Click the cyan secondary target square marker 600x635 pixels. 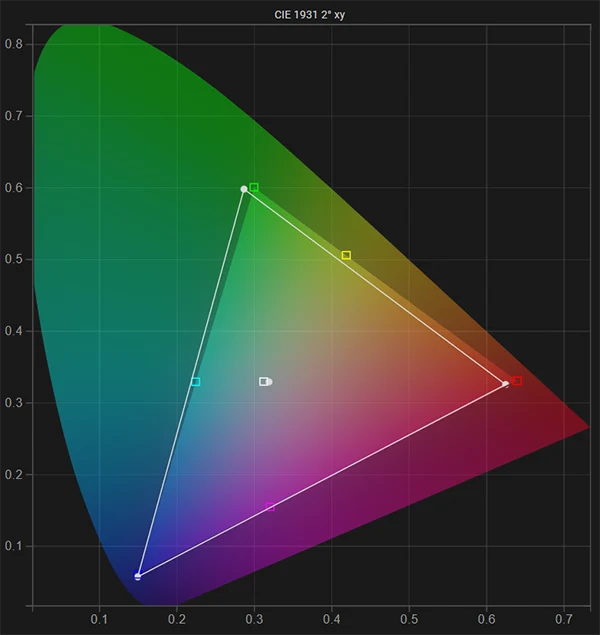(196, 382)
